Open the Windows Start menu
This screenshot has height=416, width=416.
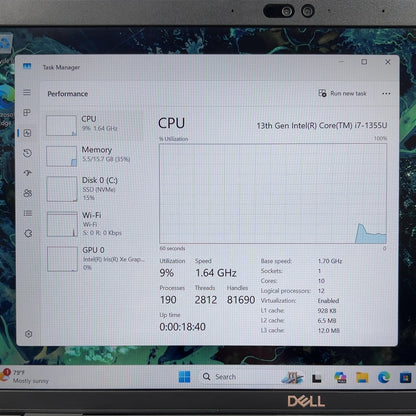click(184, 377)
